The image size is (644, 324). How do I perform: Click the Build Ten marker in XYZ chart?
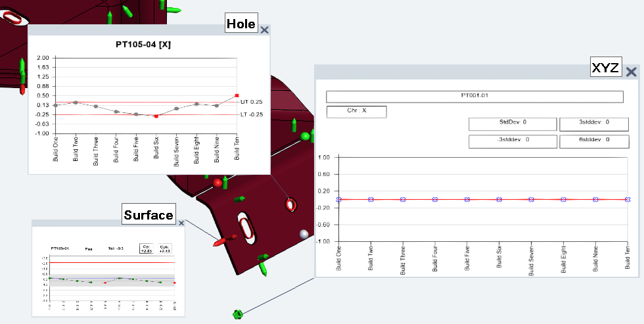(627, 199)
